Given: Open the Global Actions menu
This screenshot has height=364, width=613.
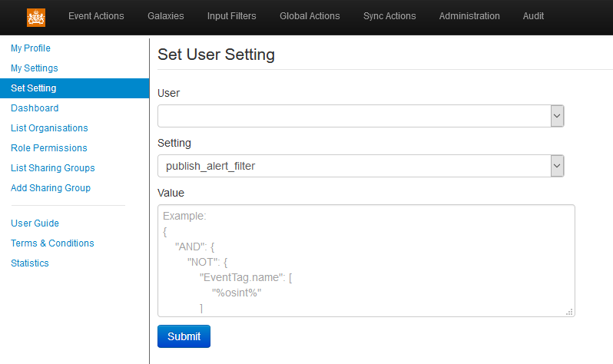Looking at the screenshot, I should click(310, 16).
